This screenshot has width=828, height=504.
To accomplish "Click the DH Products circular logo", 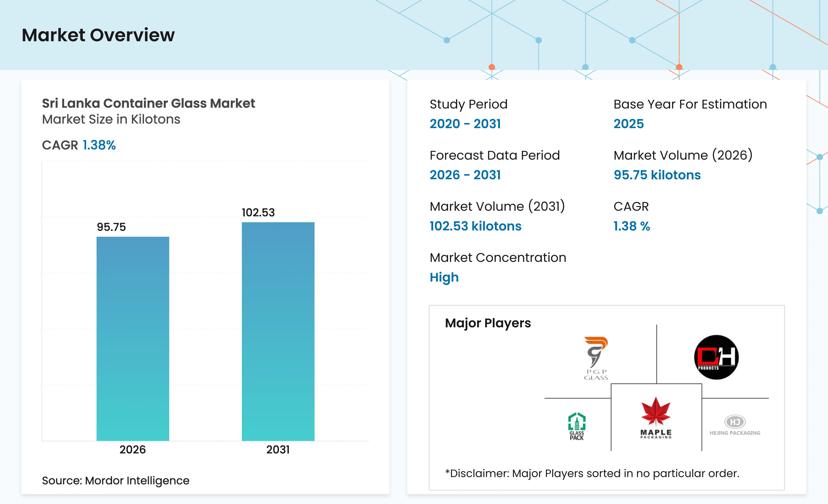I will click(x=716, y=357).
